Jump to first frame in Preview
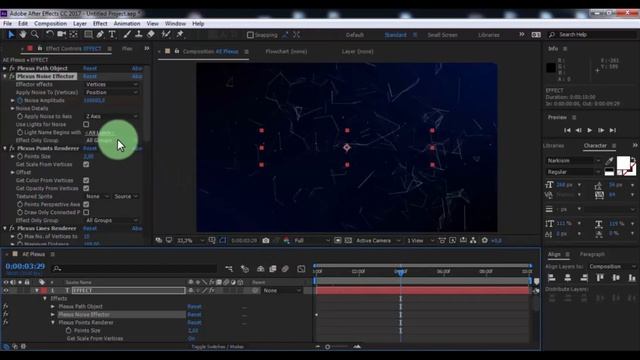 click(567, 130)
